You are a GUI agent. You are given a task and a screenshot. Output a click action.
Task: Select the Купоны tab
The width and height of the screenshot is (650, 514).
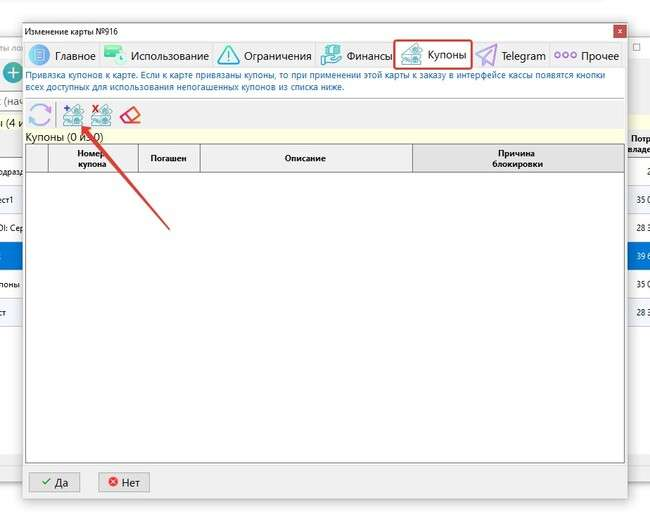pos(433,55)
